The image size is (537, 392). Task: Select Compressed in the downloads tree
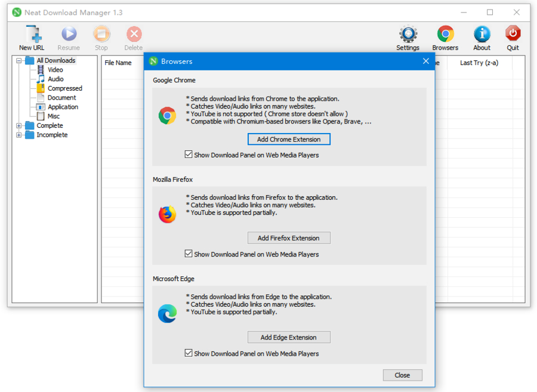[x=65, y=88]
